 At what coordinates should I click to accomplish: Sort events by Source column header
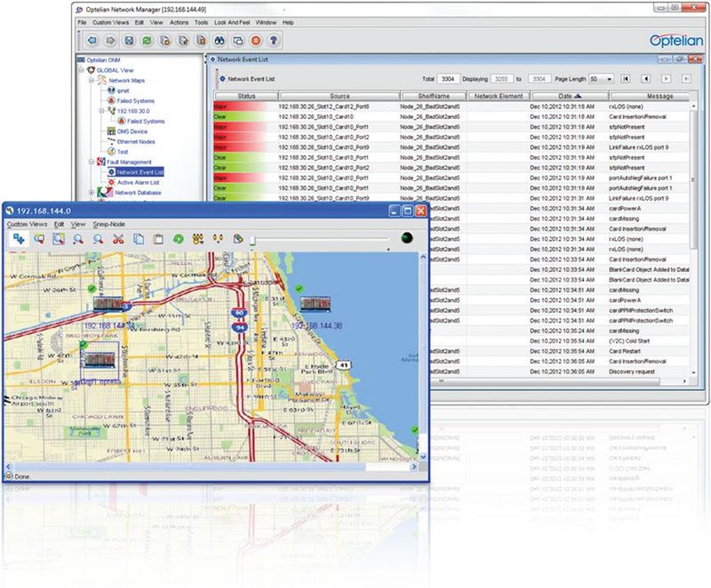340,96
